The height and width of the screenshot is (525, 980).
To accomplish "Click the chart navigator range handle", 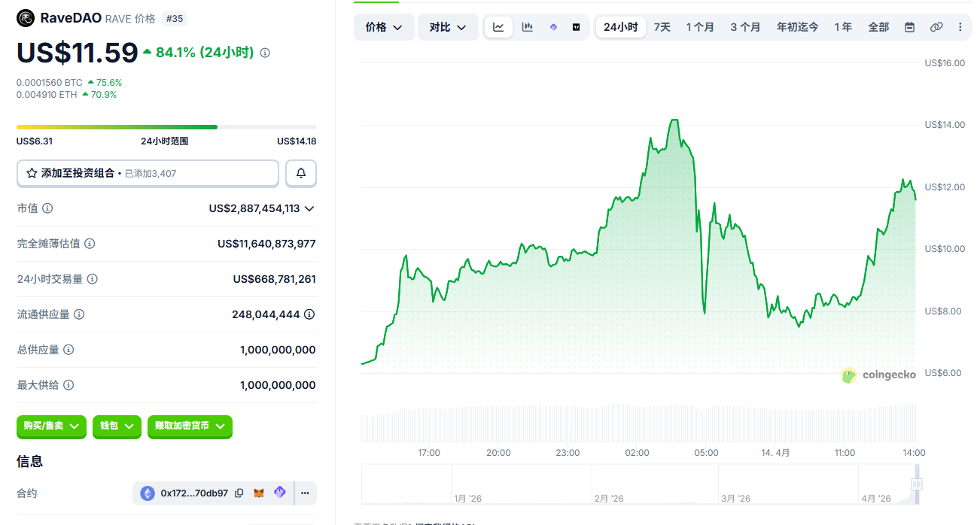I will (x=917, y=484).
